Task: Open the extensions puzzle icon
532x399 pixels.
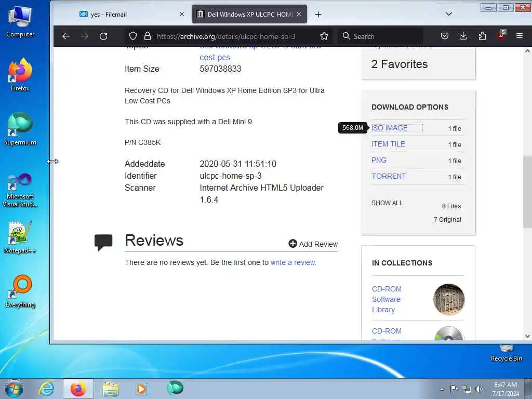Action: click(482, 36)
